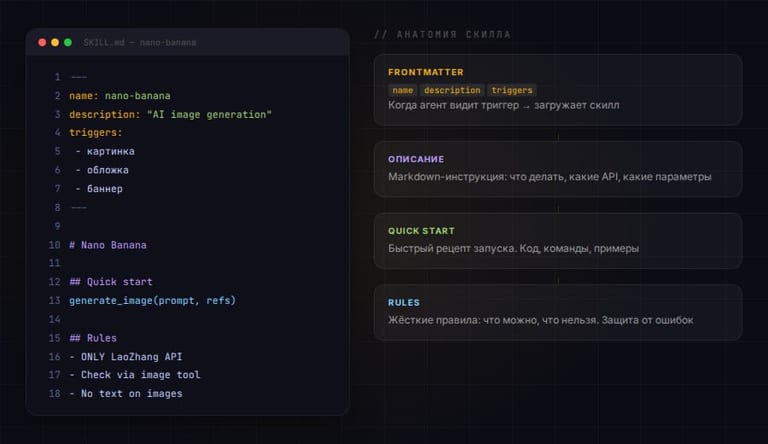
Task: Click the green maximize dot
Action: click(68, 43)
